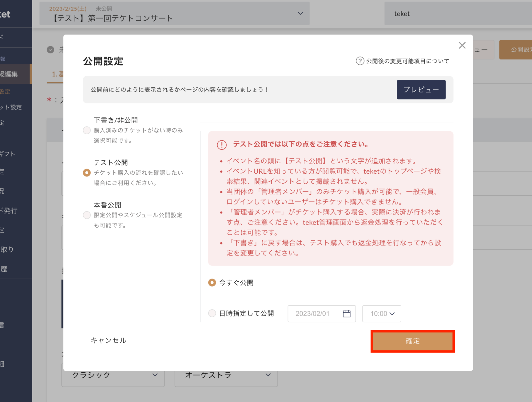Expand event selector dropdown at top

tap(300, 13)
